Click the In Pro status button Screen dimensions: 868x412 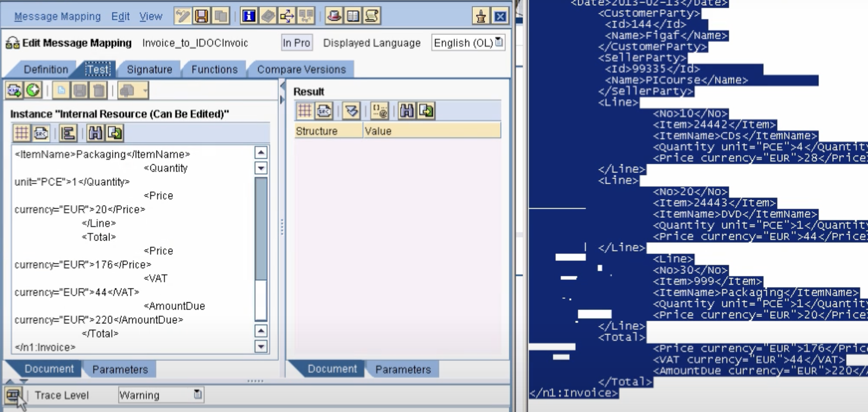pyautogui.click(x=296, y=43)
